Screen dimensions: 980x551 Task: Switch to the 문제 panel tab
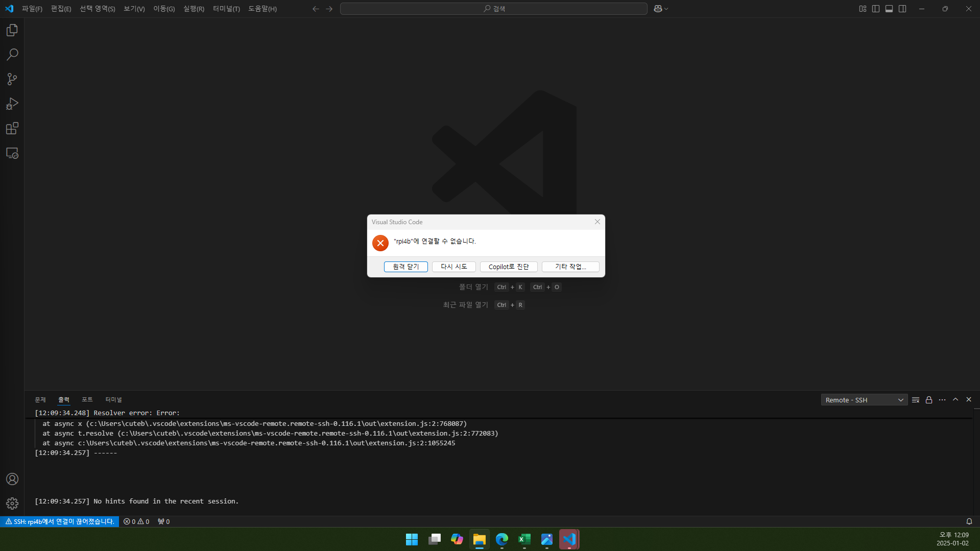40,399
